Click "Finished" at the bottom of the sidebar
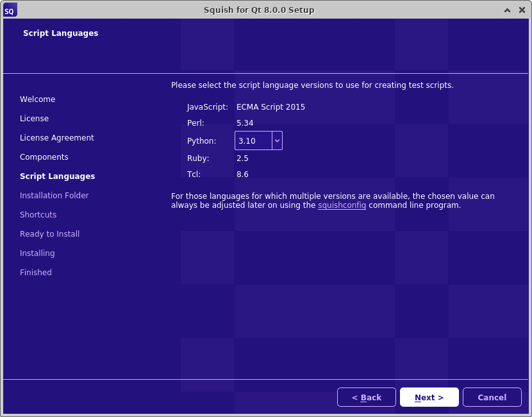 tap(35, 272)
